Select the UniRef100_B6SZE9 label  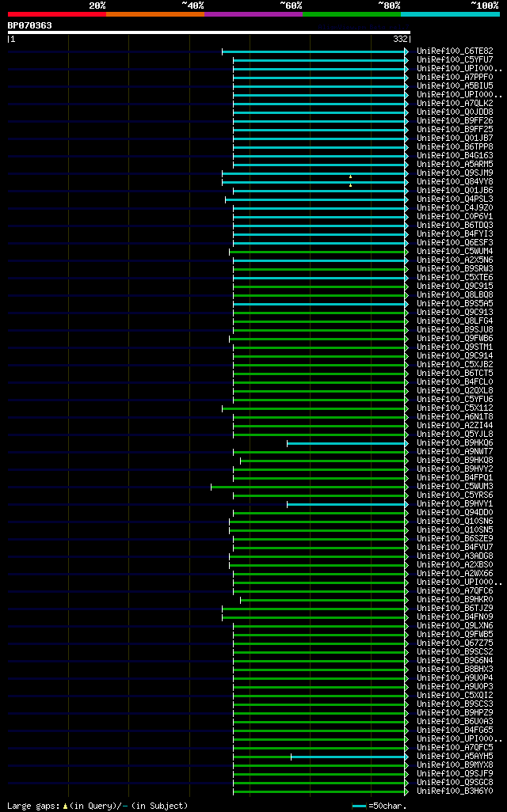pyautogui.click(x=456, y=539)
